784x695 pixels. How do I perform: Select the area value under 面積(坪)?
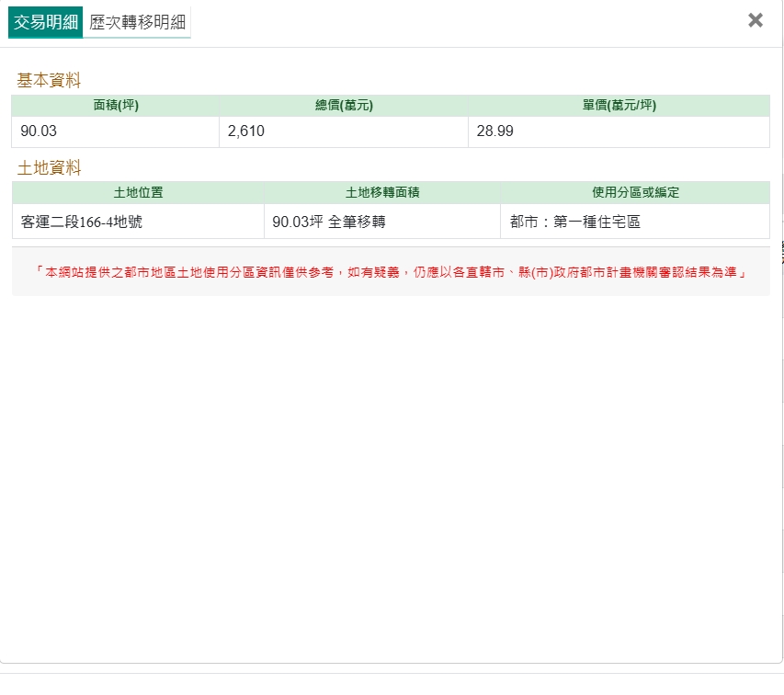(39, 131)
